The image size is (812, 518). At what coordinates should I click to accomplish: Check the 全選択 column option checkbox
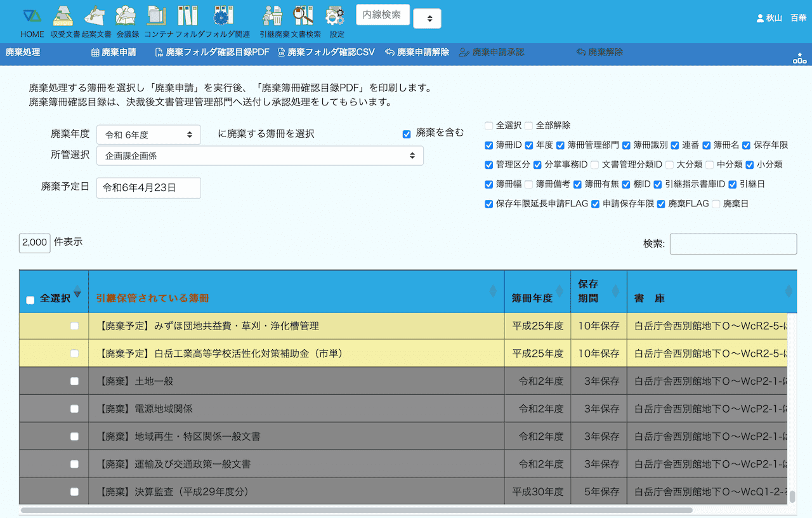coord(488,126)
